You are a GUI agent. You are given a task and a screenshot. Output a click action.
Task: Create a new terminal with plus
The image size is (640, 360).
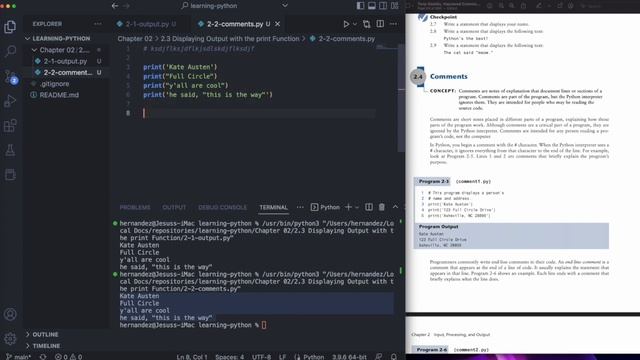[x=348, y=207]
